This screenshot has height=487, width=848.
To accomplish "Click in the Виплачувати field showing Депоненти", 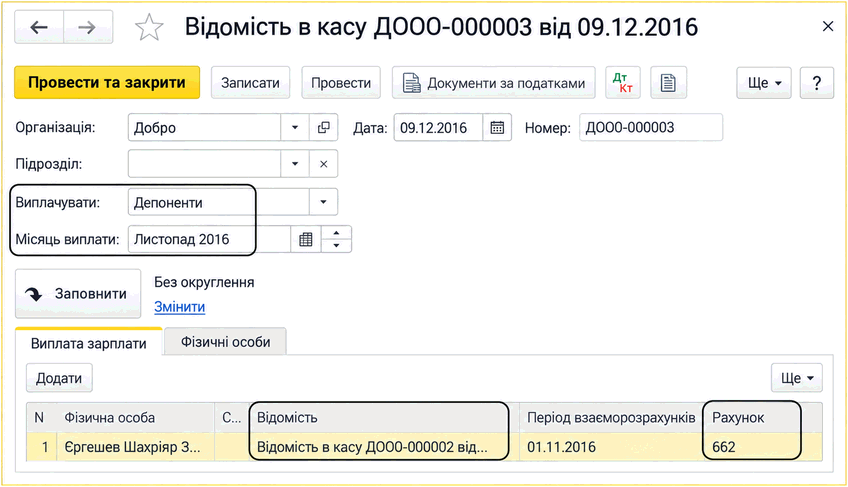I will 218,202.
